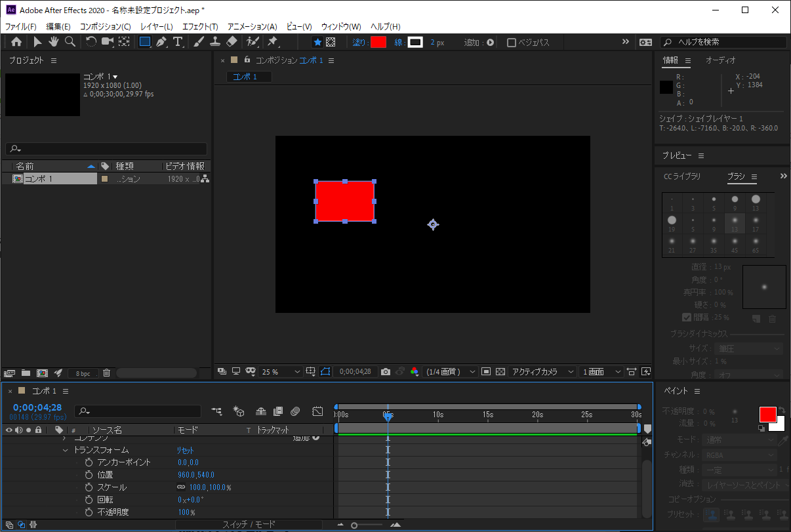Image resolution: width=791 pixels, height=532 pixels.
Task: Click the リセット transform link
Action: (x=185, y=451)
